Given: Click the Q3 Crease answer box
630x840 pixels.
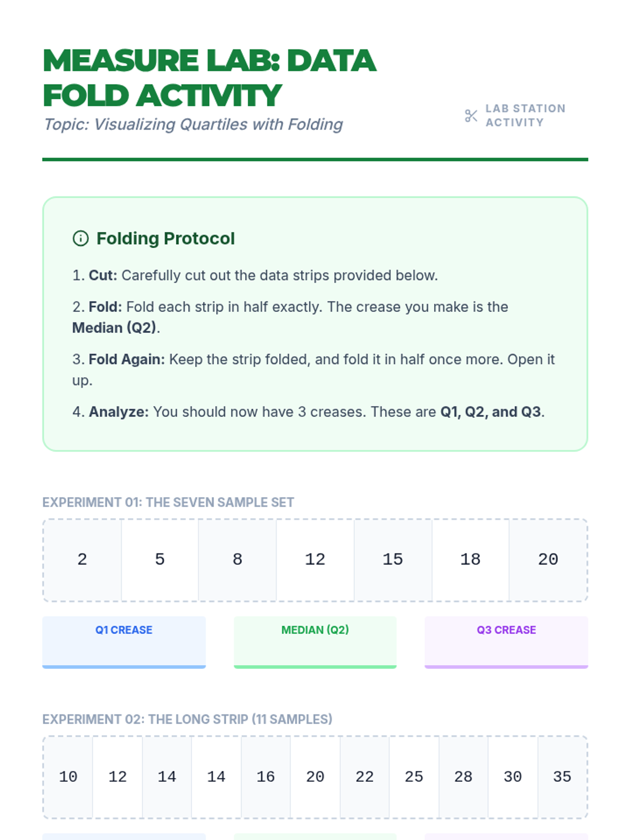Looking at the screenshot, I should [x=506, y=642].
